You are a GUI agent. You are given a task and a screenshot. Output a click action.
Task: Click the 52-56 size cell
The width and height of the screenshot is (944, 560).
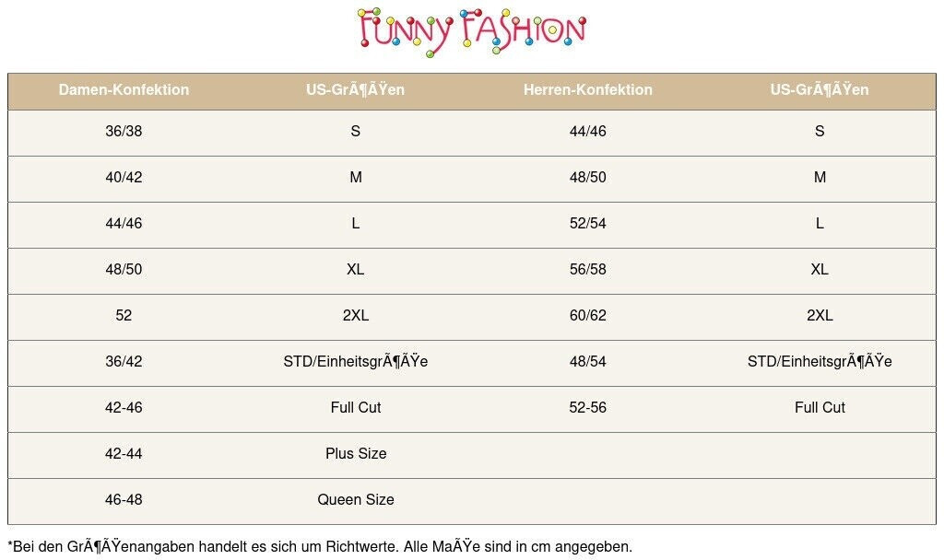click(x=588, y=408)
